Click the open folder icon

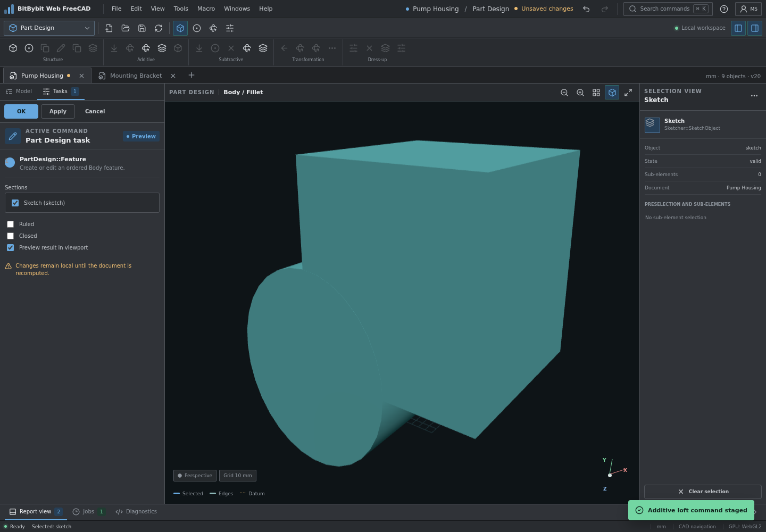coord(126,28)
